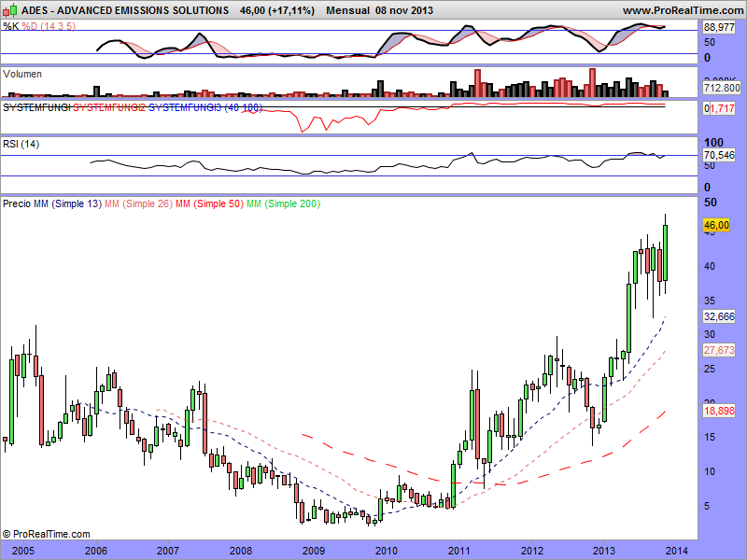747x560 pixels.
Task: Select the pink '27,673' moving average value
Action: pos(719,351)
